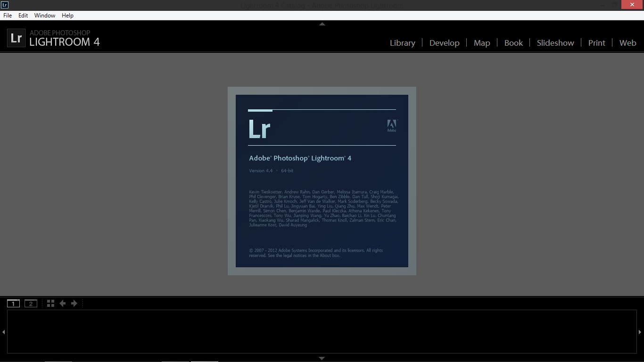This screenshot has width=644, height=362.
Task: Expand the left panel via edge arrow
Action: coord(3,332)
